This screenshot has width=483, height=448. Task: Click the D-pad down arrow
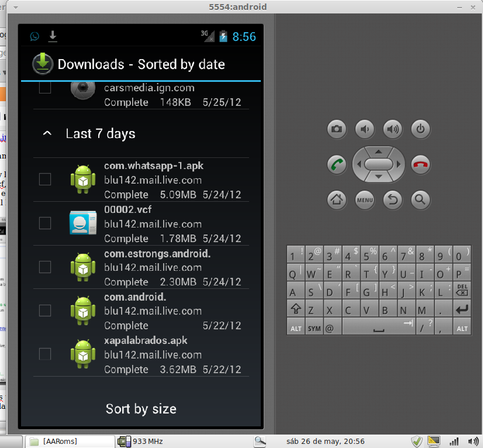pos(378,177)
